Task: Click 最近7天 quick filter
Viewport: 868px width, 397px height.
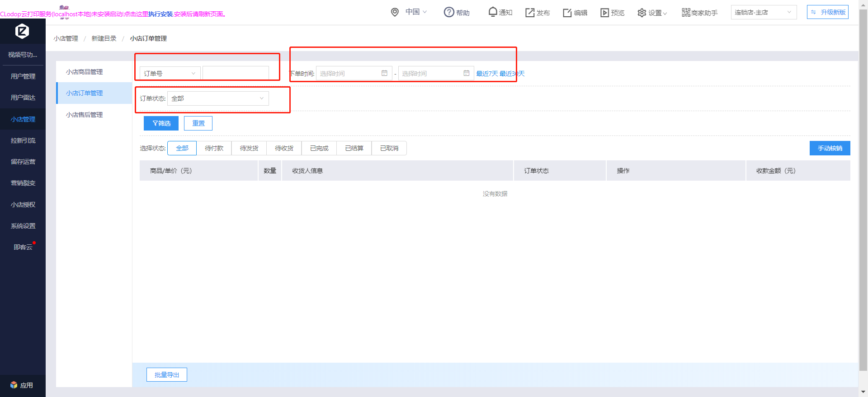Action: 487,74
